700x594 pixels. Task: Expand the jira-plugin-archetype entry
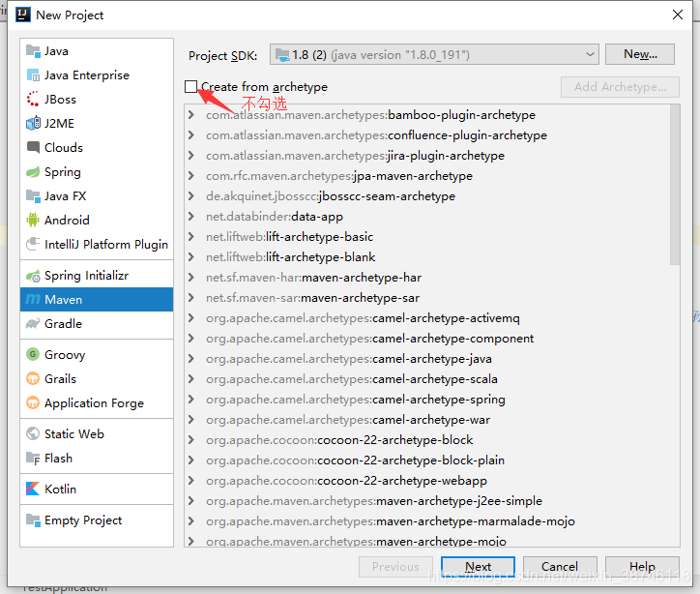click(191, 156)
